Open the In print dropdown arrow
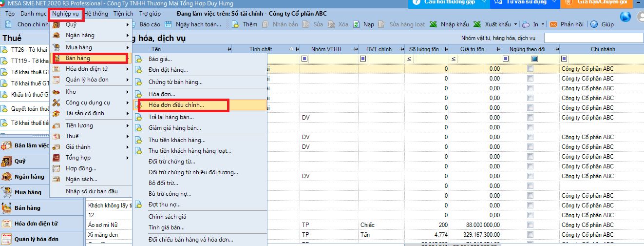 pyautogui.click(x=543, y=24)
